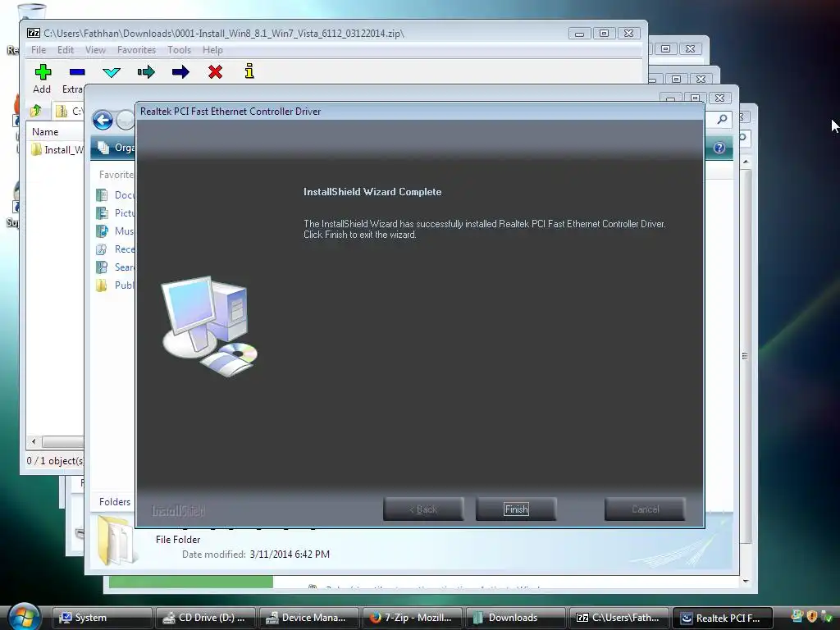
Task: Open Public in Explorer favorite links
Action: pos(116,285)
